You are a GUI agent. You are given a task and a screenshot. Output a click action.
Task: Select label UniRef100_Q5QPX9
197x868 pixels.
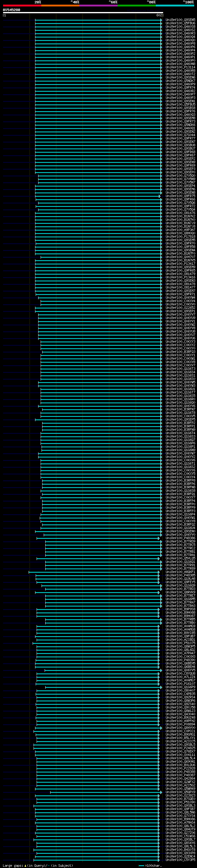180,792
